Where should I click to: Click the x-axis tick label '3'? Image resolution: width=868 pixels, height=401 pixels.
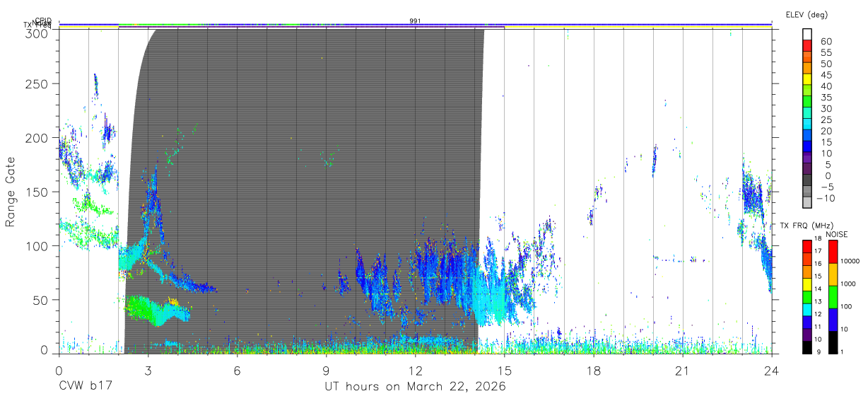pos(148,371)
